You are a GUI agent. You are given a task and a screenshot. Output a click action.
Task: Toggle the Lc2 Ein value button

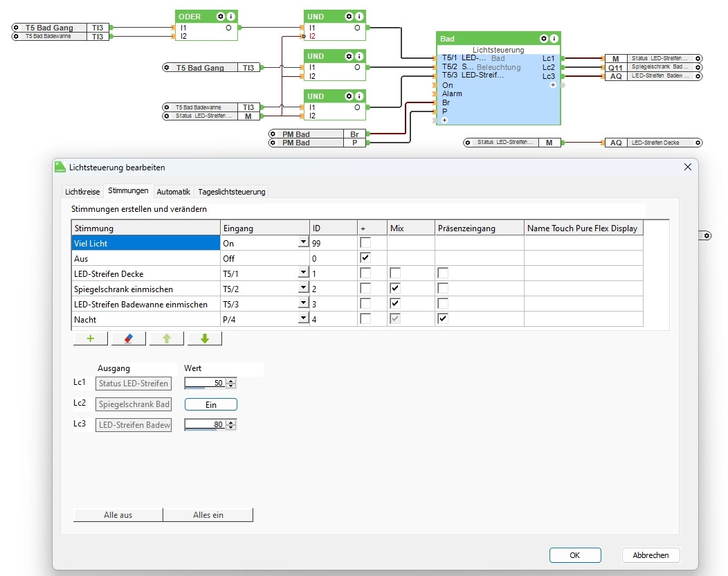[x=210, y=404]
